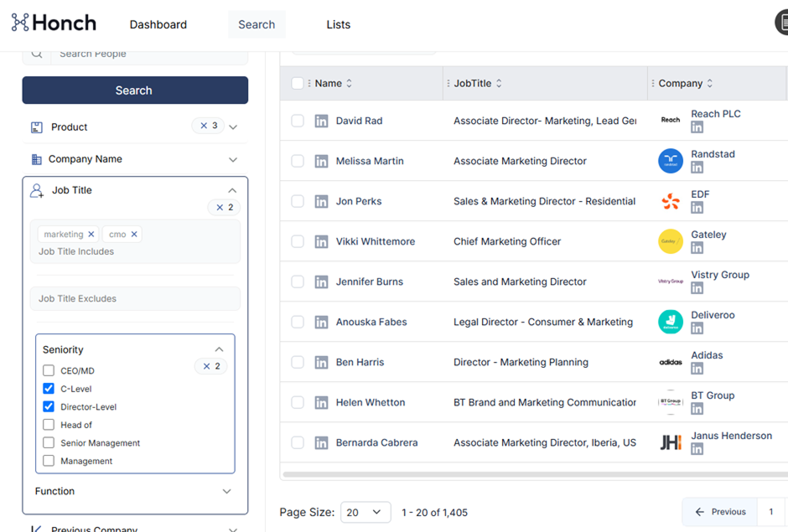Click the Randstad company logo

point(671,161)
